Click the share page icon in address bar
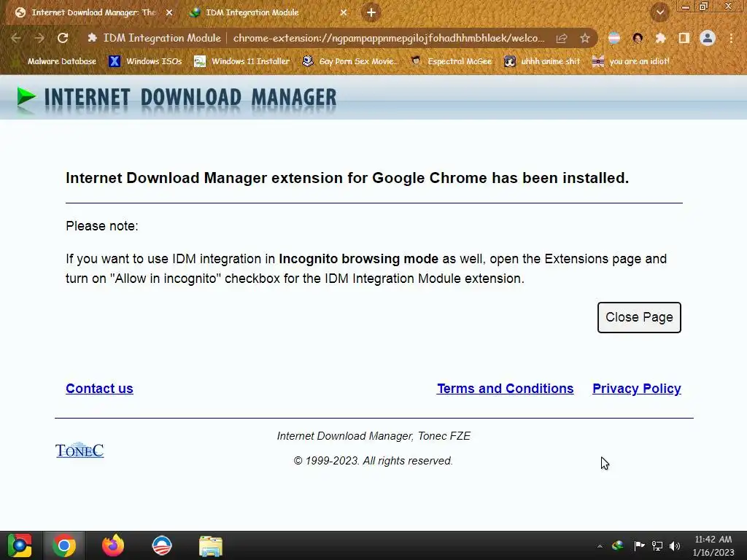 point(562,39)
